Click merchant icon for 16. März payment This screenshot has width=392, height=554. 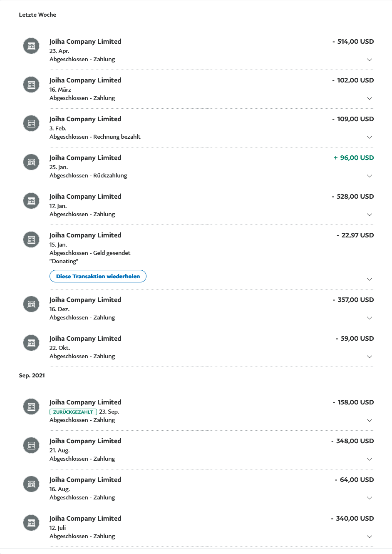31,85
